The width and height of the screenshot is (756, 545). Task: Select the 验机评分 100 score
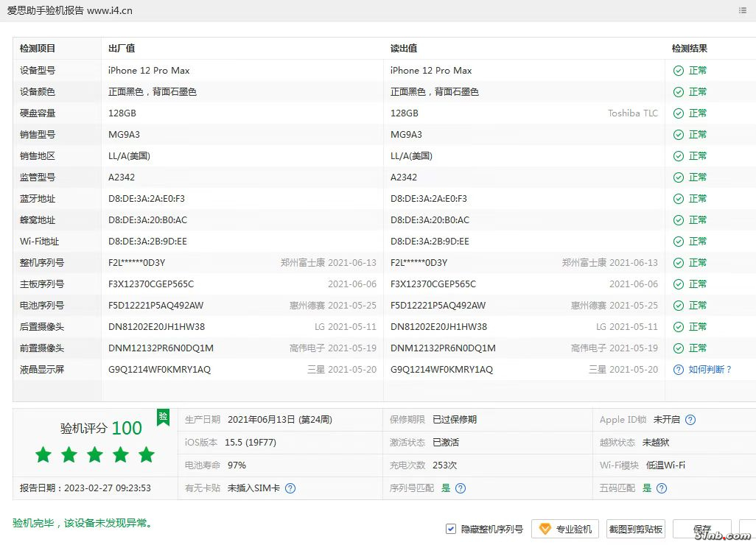101,428
